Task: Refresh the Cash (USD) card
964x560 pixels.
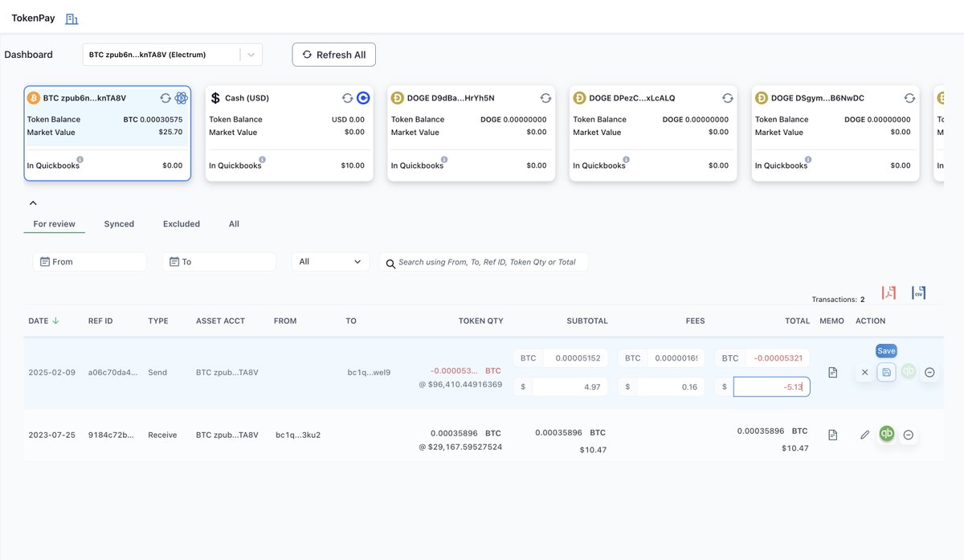Action: pyautogui.click(x=347, y=98)
